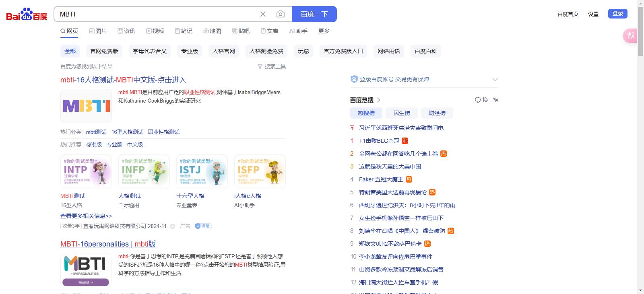Viewport: 644px width, 294px height.
Task: Click the INFP personality card image
Action: [x=144, y=172]
